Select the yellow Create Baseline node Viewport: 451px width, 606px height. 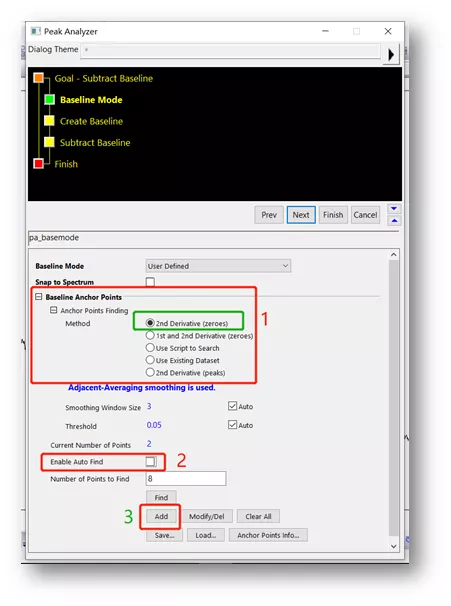pos(49,121)
